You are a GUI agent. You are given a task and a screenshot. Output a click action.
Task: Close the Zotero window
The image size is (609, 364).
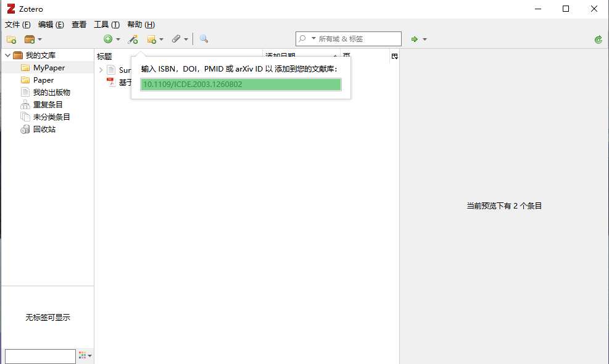click(594, 9)
